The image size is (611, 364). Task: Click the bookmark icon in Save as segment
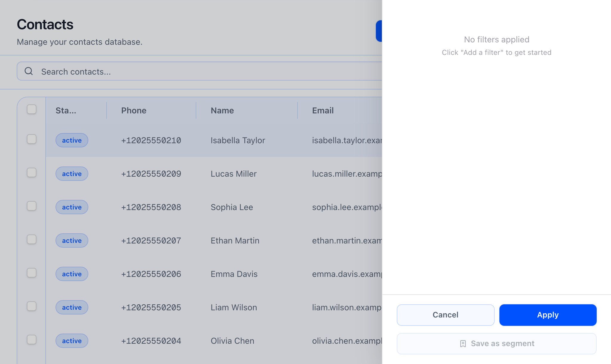click(463, 344)
